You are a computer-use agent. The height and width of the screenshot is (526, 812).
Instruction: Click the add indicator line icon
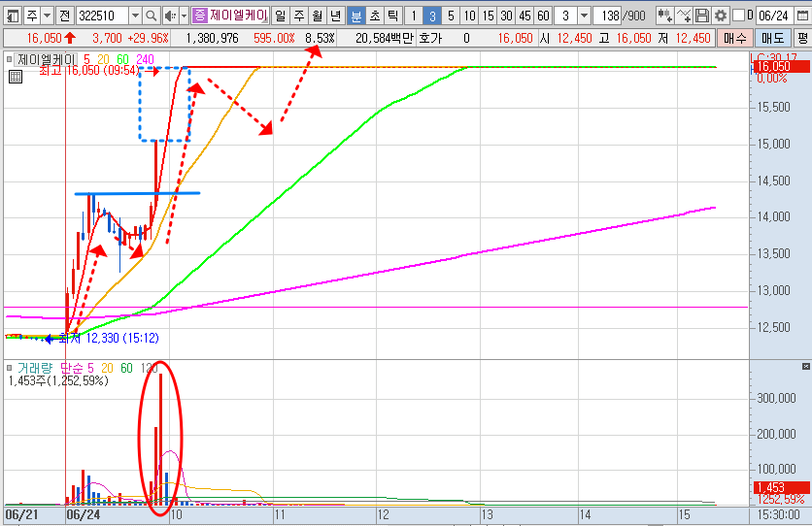click(684, 16)
